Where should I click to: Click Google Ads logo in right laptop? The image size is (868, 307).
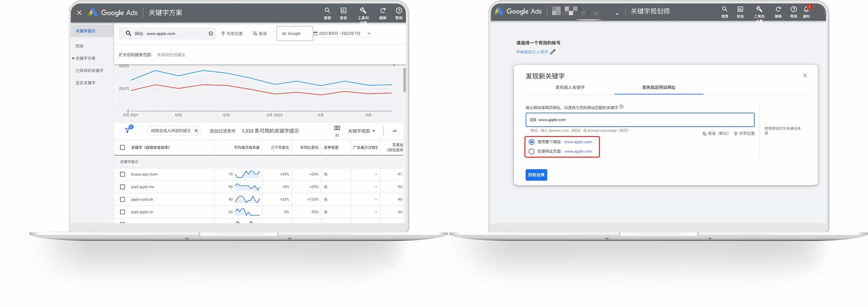coord(518,11)
